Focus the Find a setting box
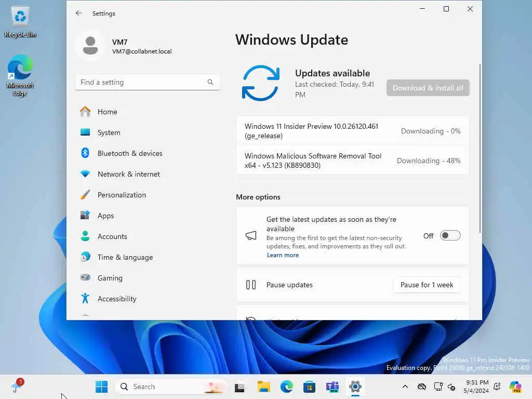The height and width of the screenshot is (399, 532). click(x=147, y=82)
